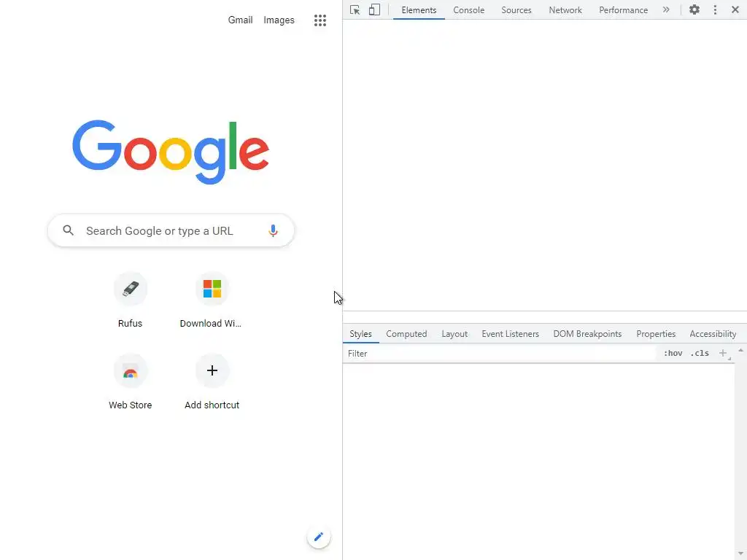
Task: Expand more DevTools tabs chevron
Action: 666,9
